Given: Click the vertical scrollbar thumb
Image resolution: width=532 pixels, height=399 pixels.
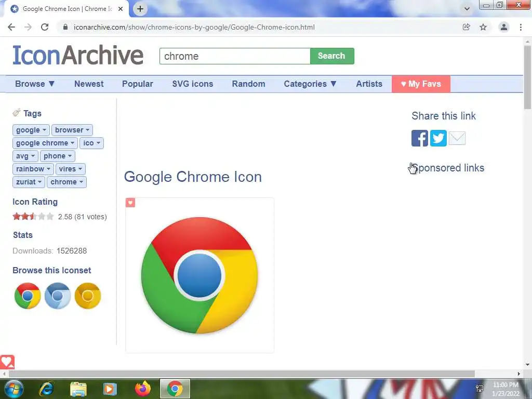Looking at the screenshot, I should click(x=527, y=77).
